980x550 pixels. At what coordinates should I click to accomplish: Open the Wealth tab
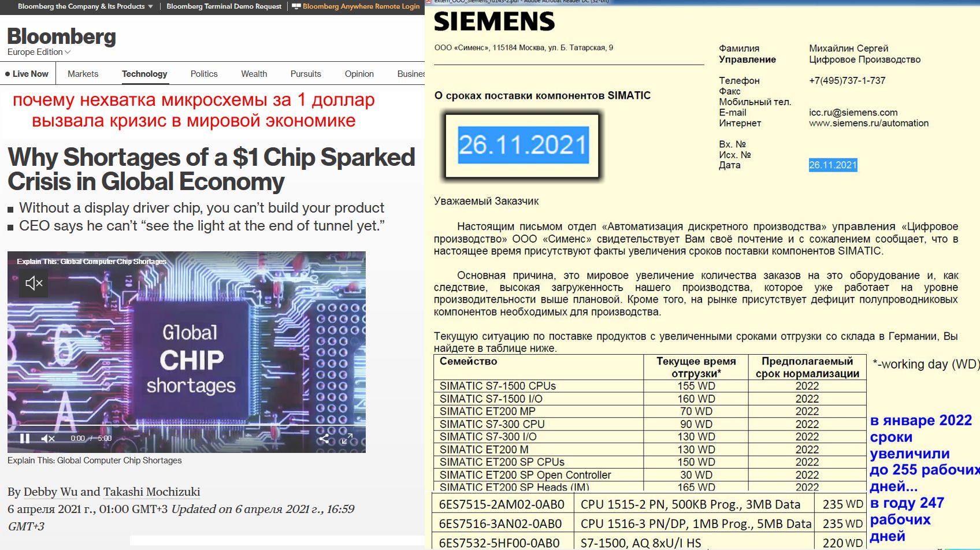pos(254,74)
